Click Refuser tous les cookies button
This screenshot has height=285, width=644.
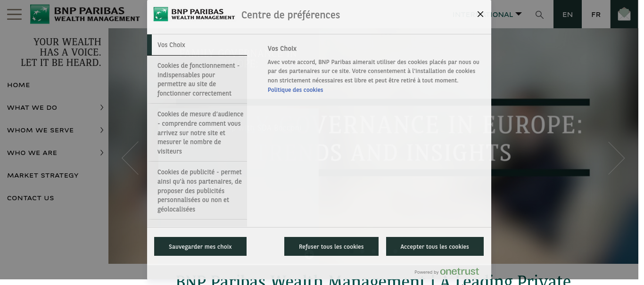[331, 246]
